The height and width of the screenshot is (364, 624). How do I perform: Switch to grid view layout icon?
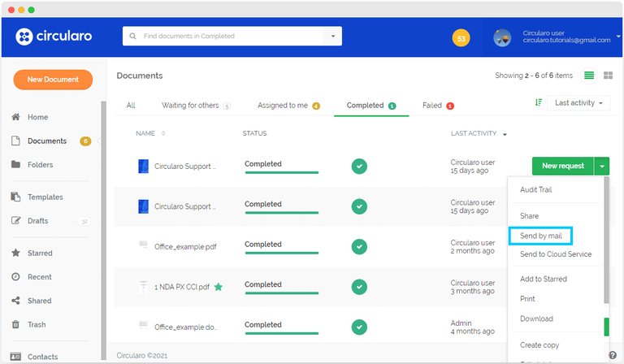pos(607,76)
